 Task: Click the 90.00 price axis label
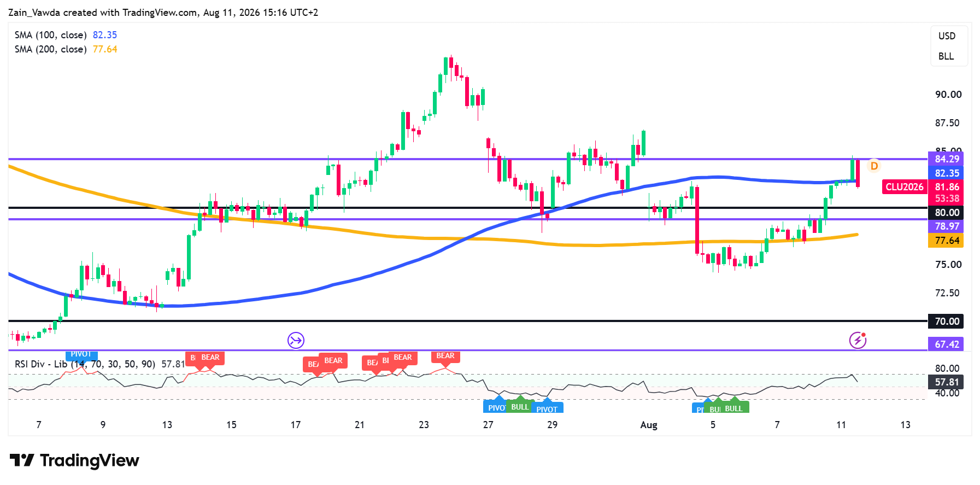(x=948, y=95)
